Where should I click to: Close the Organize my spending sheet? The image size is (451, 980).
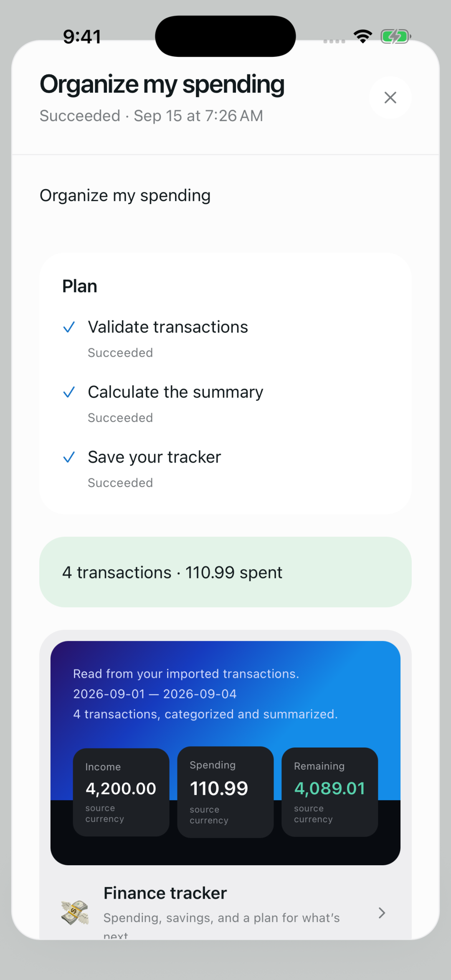coord(390,98)
